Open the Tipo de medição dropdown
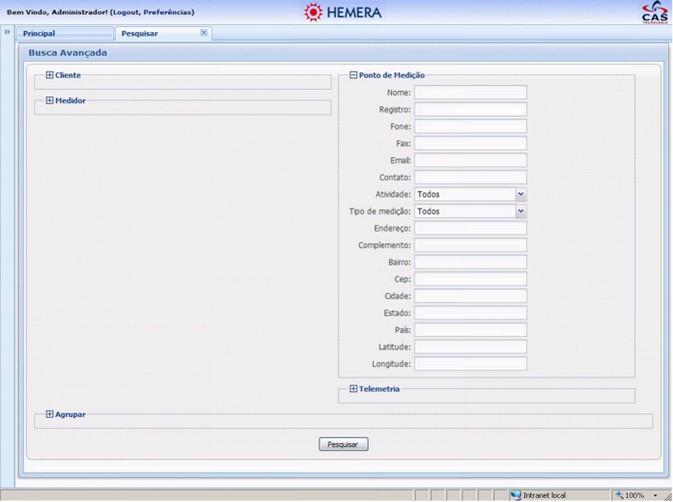Viewport: 673px width, 502px height. pos(520,212)
